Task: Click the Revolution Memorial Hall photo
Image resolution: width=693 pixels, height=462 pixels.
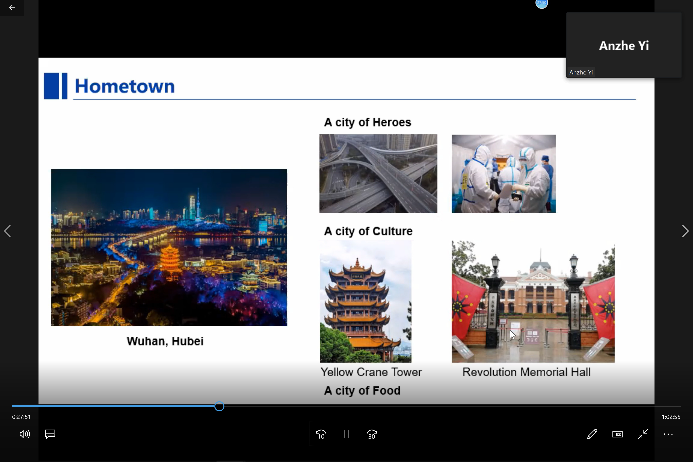Action: [533, 301]
